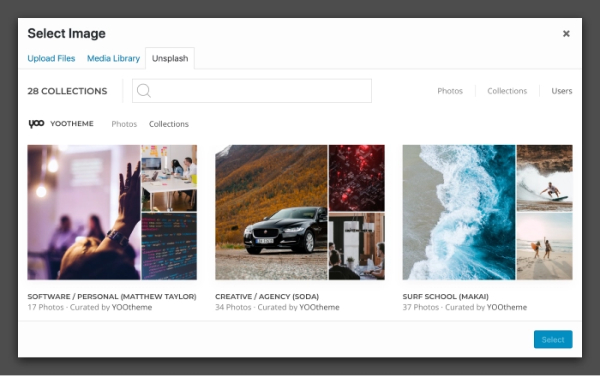Click the Surf School (Makai) title
This screenshot has height=376, width=600.
pos(445,296)
